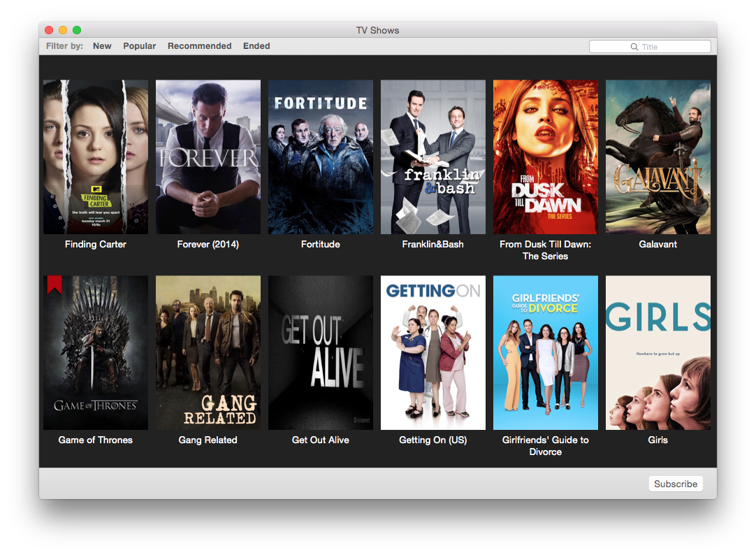Select the Getting On (US) poster
Image resolution: width=756 pixels, height=555 pixels.
pyautogui.click(x=433, y=352)
